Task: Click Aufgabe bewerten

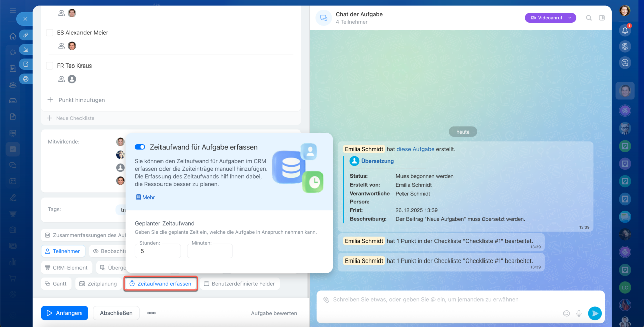Action: tap(274, 313)
